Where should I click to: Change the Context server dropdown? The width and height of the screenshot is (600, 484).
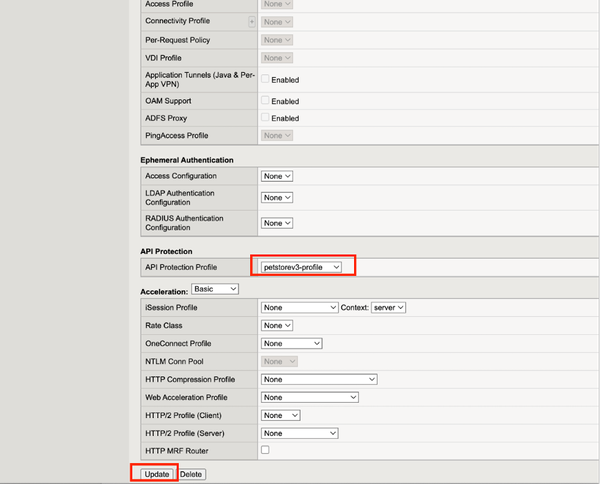tap(388, 308)
